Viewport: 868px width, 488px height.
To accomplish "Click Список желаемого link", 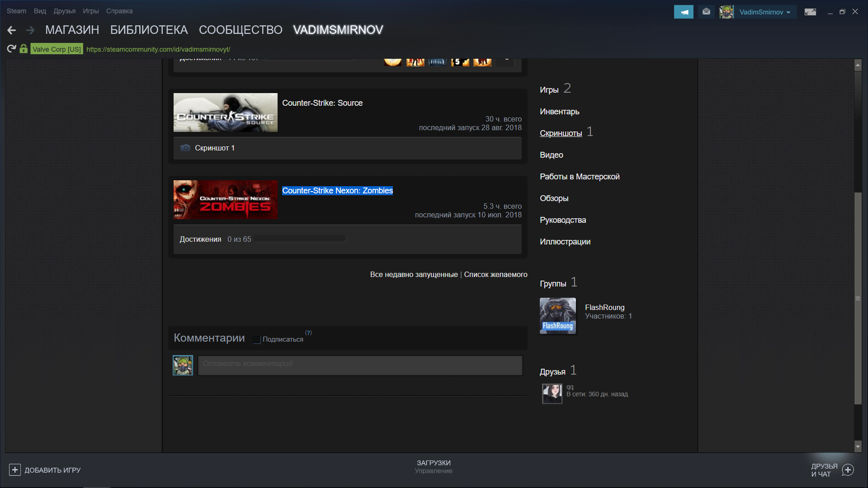I will 495,274.
